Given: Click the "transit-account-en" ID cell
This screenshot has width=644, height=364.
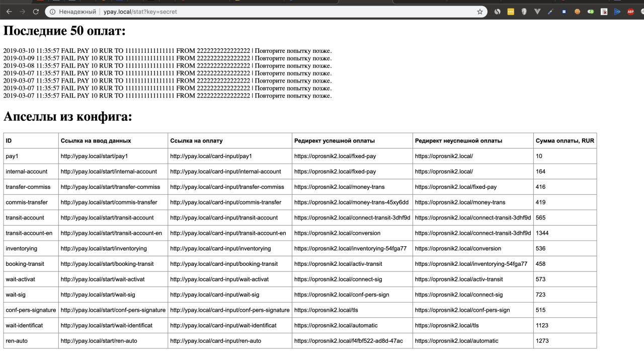Looking at the screenshot, I should click(x=31, y=233).
